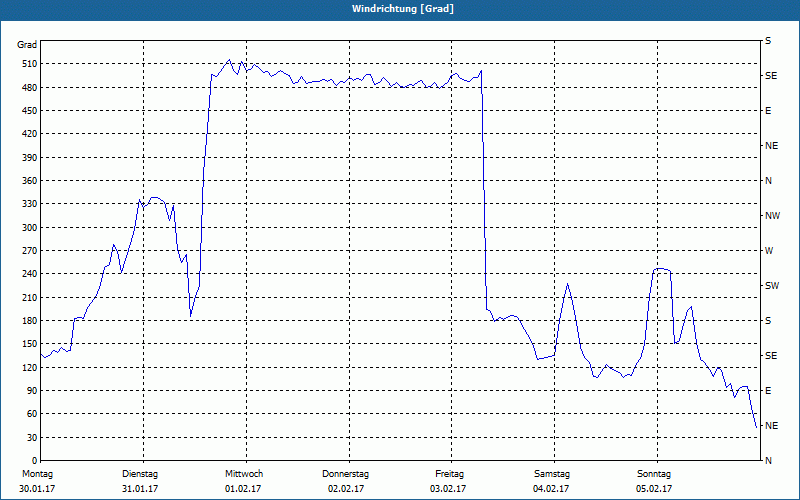
Task: Click the 210 y-axis value
Action: 30,297
